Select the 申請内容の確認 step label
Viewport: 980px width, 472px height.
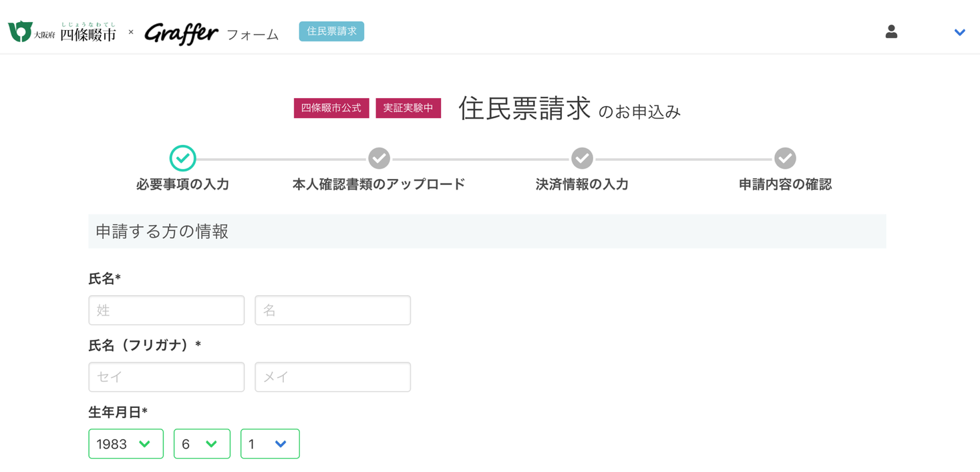(785, 185)
